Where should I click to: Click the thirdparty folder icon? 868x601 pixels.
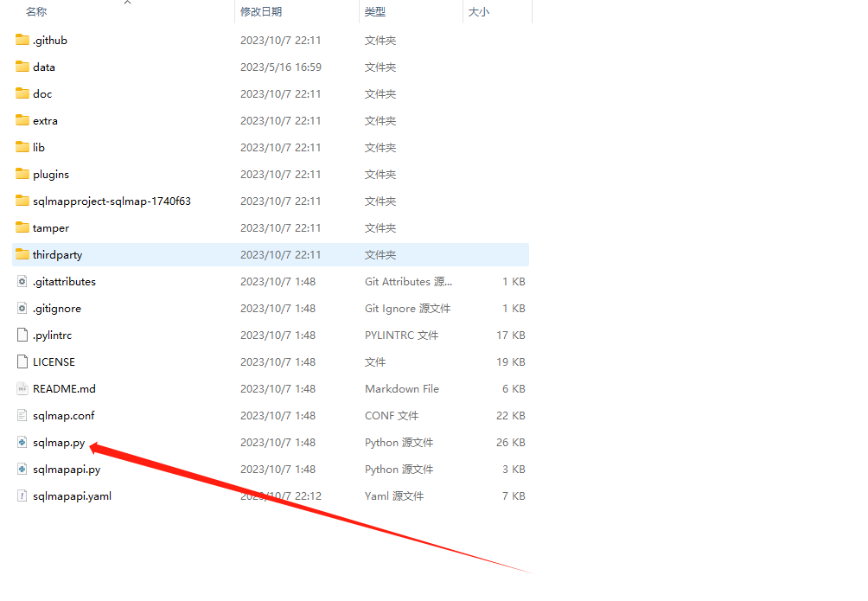coord(22,254)
